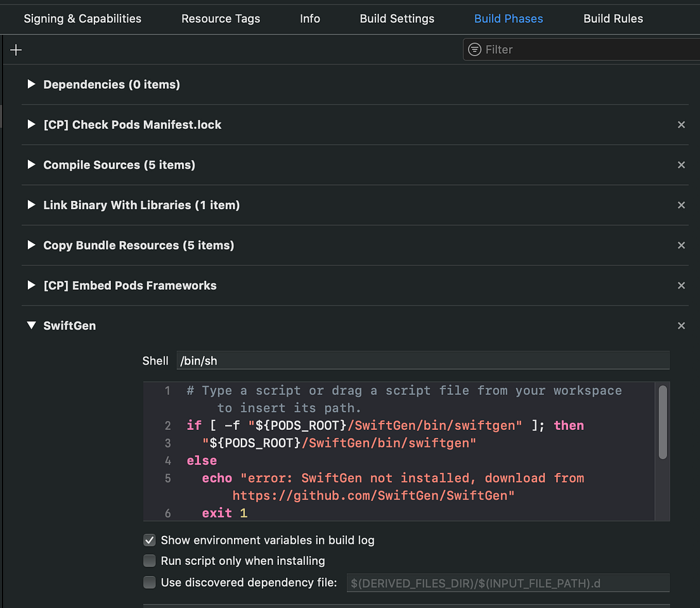This screenshot has height=608, width=700.
Task: Expand the Dependencies section
Action: click(31, 84)
